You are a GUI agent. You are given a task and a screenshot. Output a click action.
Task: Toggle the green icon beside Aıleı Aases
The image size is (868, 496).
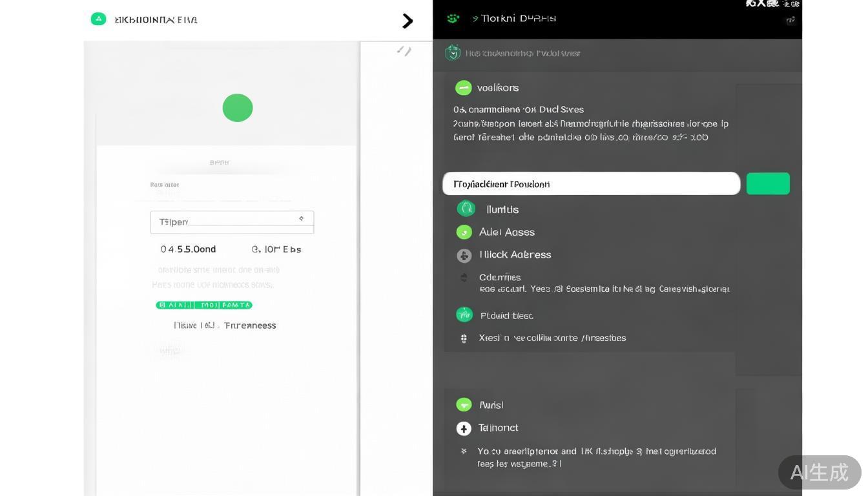[x=464, y=232]
